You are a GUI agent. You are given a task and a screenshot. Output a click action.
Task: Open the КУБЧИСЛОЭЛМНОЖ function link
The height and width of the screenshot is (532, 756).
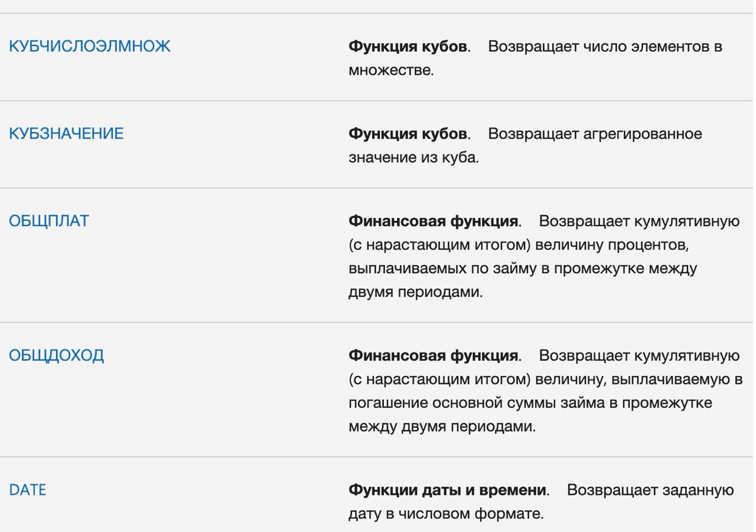click(x=90, y=46)
